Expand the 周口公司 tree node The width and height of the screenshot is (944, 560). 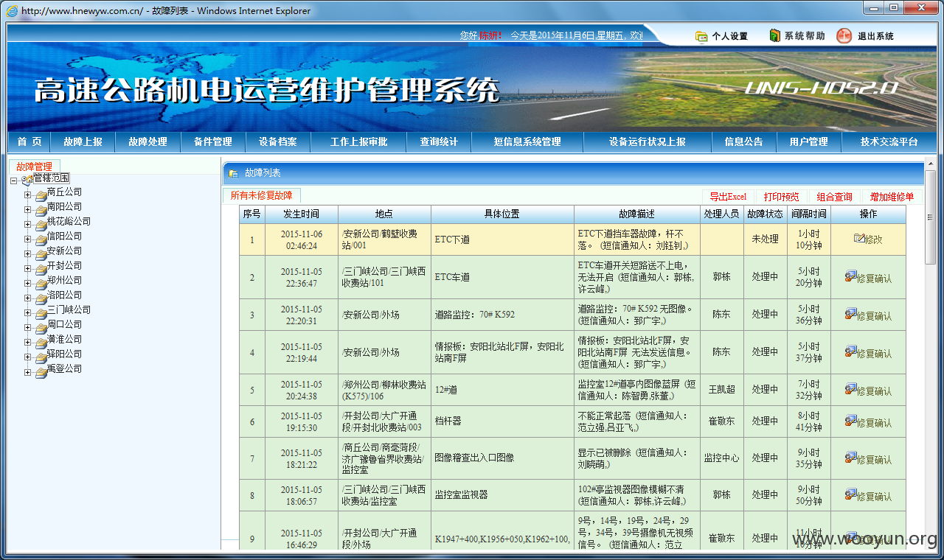pos(28,328)
